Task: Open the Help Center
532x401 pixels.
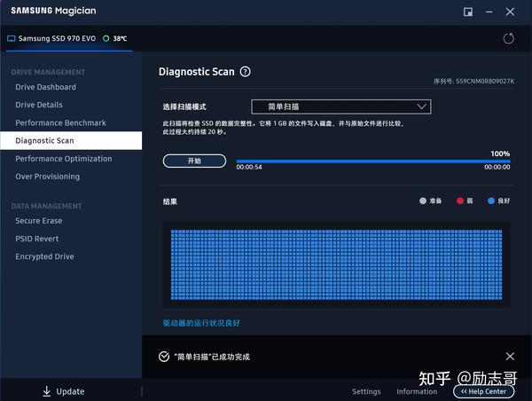Action: pyautogui.click(x=484, y=391)
